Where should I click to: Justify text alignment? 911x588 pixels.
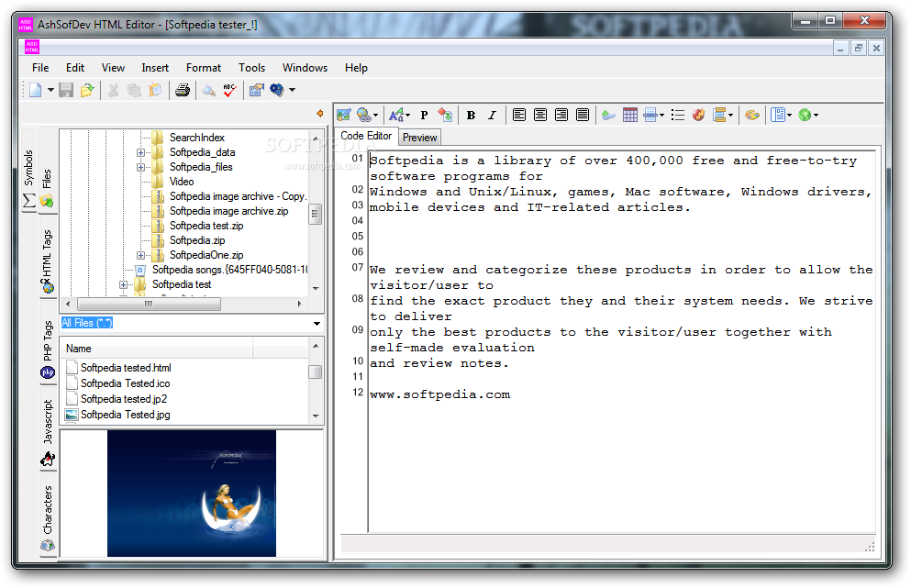(583, 115)
